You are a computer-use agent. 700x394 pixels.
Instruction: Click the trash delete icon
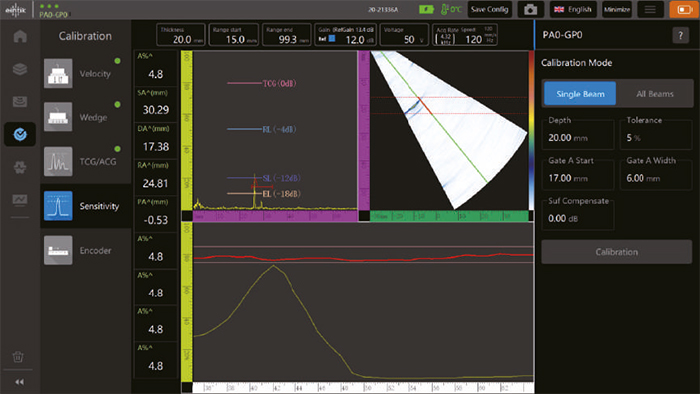click(18, 357)
